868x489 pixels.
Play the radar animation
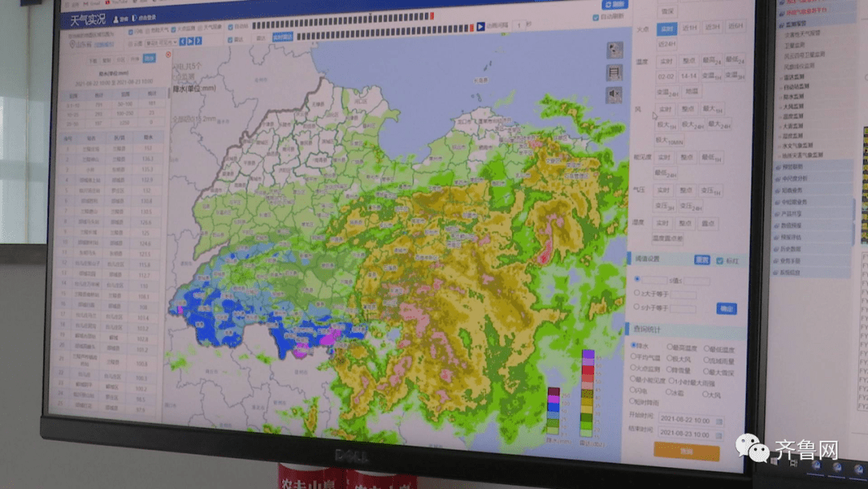point(481,26)
